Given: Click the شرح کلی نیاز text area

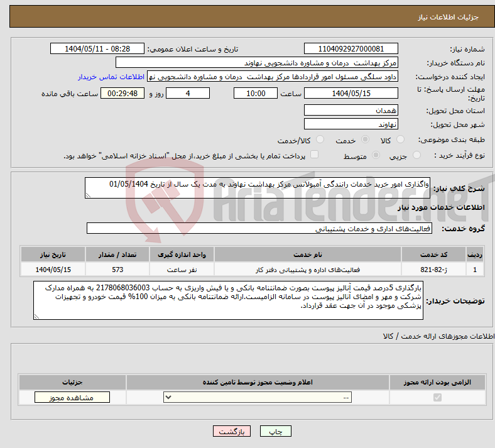Looking at the screenshot, I should [258, 188].
